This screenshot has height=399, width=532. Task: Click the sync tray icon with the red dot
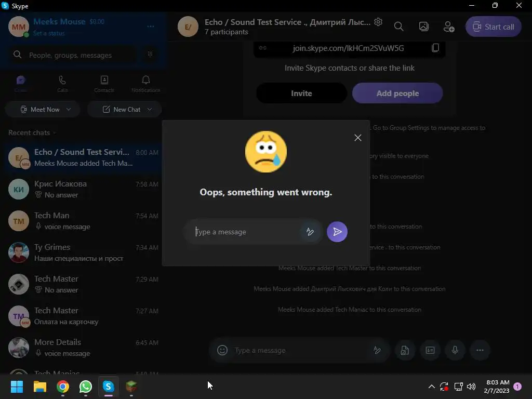point(444,387)
